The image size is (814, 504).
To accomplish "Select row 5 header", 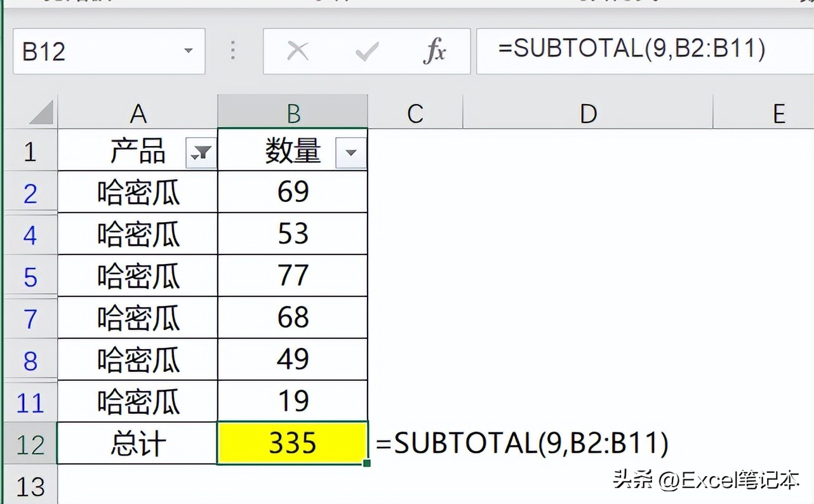I will (30, 277).
